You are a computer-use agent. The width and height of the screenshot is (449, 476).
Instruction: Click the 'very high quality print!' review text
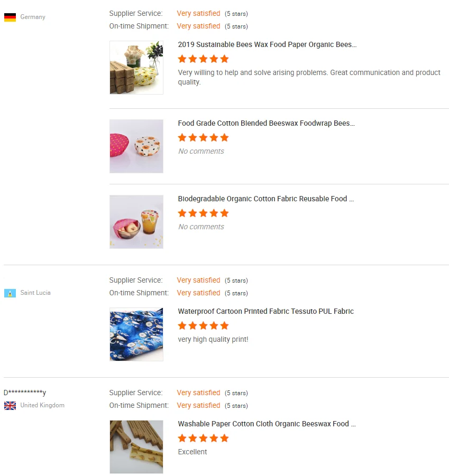213,340
